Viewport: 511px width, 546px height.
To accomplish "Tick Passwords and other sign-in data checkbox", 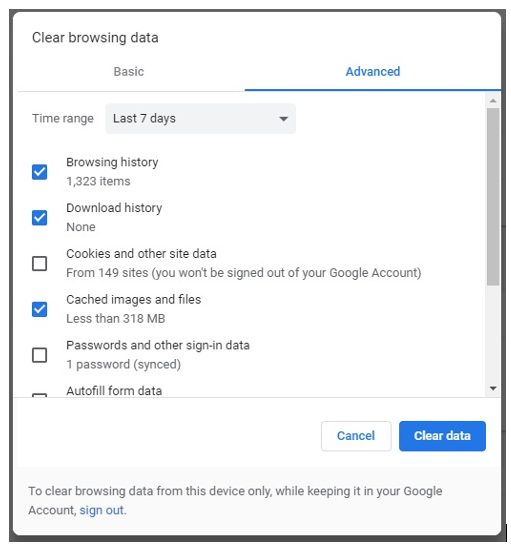I will tap(39, 355).
